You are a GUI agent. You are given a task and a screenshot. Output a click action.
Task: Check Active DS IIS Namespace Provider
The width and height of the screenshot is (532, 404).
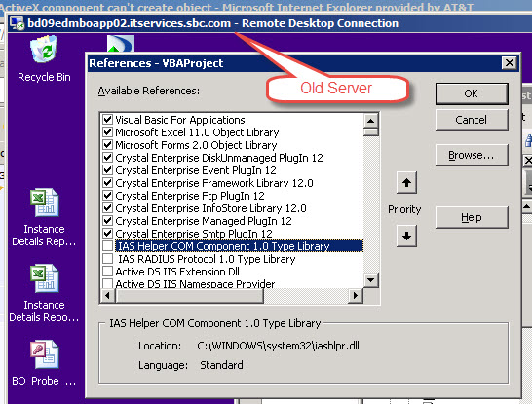(107, 283)
